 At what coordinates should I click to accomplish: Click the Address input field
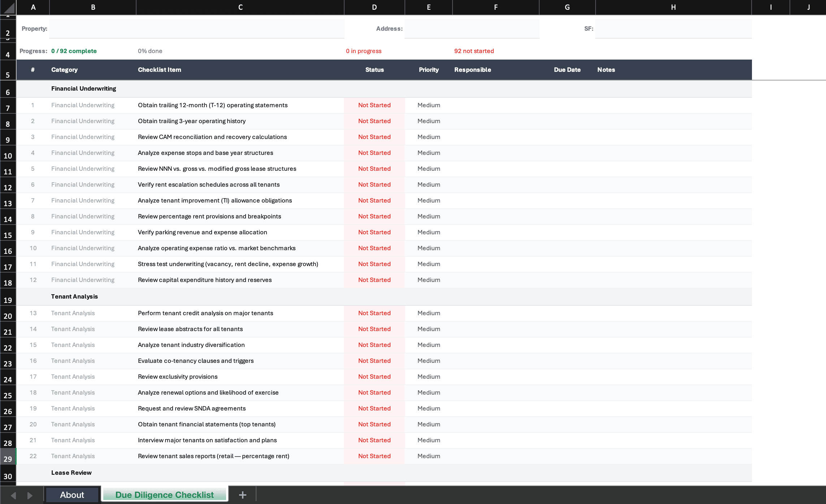click(x=472, y=29)
